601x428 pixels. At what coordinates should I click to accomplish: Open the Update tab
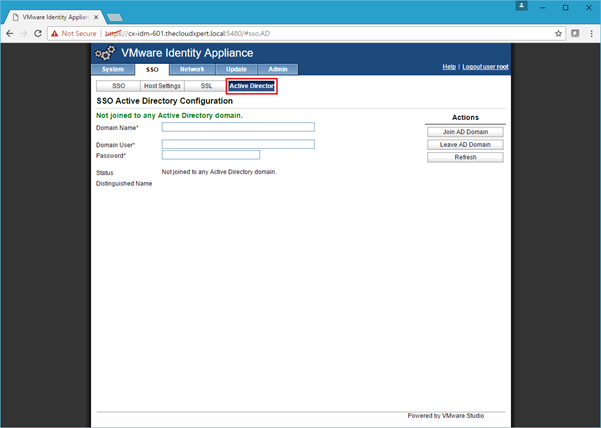[x=236, y=69]
